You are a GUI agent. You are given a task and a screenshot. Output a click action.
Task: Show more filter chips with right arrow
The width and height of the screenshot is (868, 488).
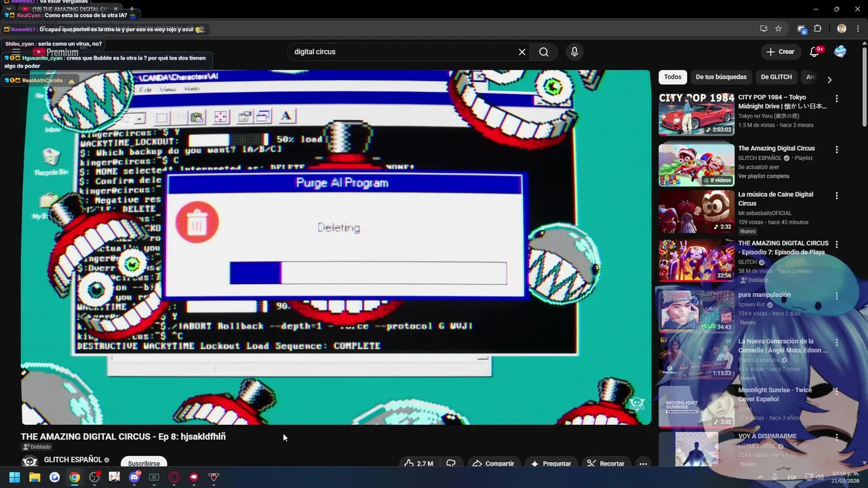829,79
